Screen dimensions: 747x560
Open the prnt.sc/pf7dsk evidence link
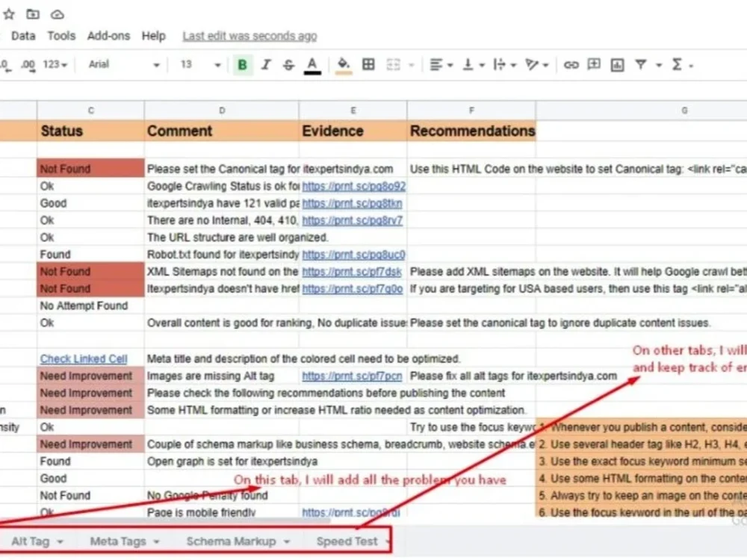point(352,272)
